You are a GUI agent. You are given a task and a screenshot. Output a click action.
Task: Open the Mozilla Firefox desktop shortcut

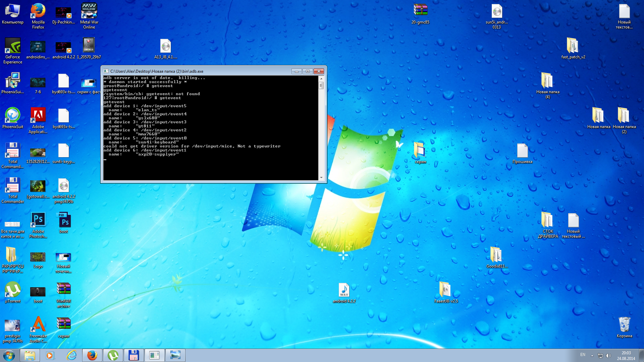tap(38, 12)
